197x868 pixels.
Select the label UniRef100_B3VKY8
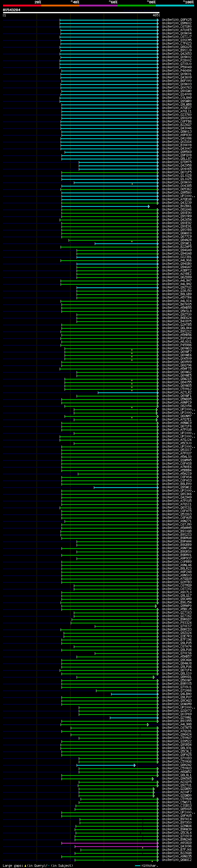tap(177, 145)
